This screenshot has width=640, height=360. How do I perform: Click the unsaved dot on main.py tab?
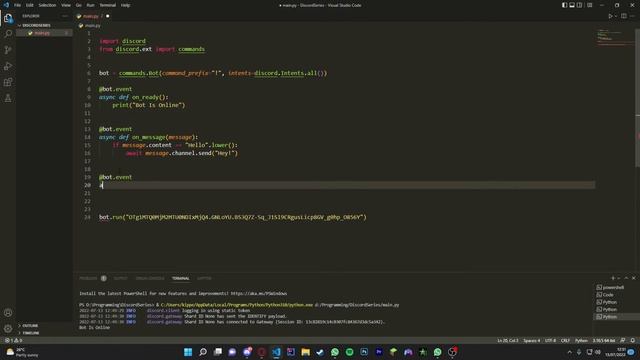tap(108, 16)
